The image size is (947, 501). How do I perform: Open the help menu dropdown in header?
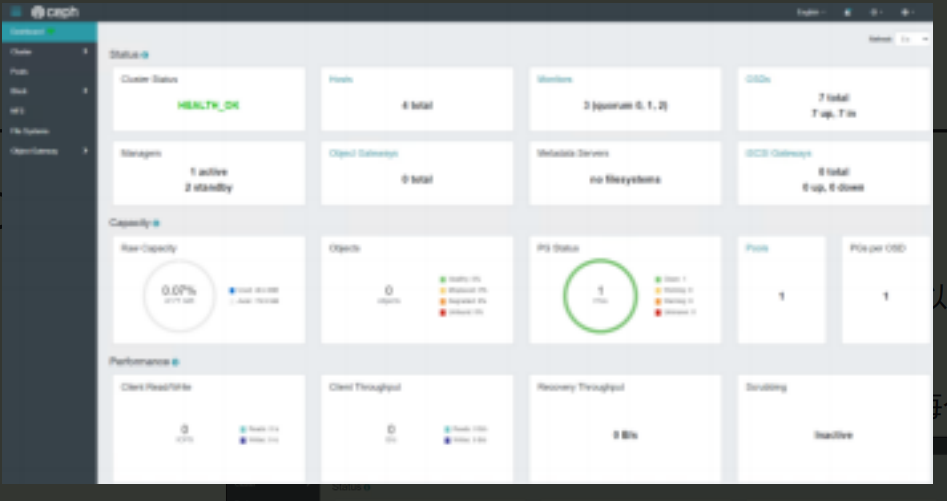pyautogui.click(x=876, y=12)
